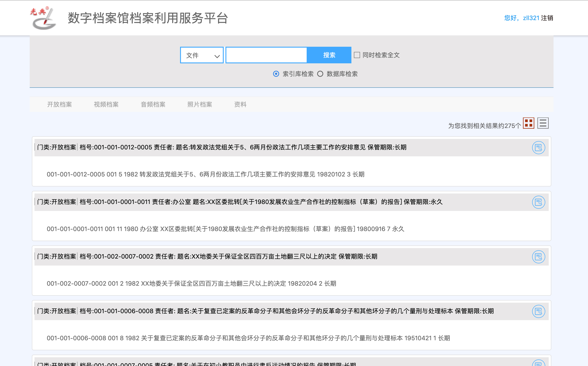Screen dimensions: 588x366
Task: Open the 文件 search type dropdown
Action: [202, 55]
